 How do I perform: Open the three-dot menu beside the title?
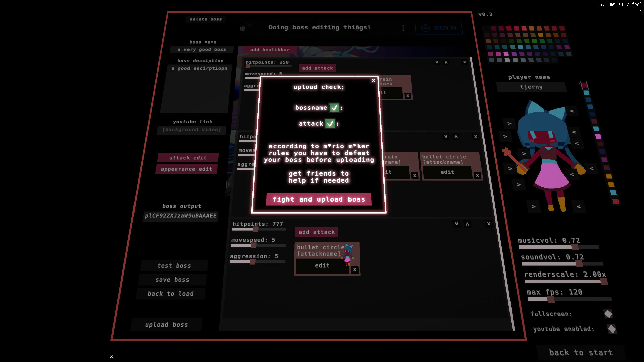[403, 28]
